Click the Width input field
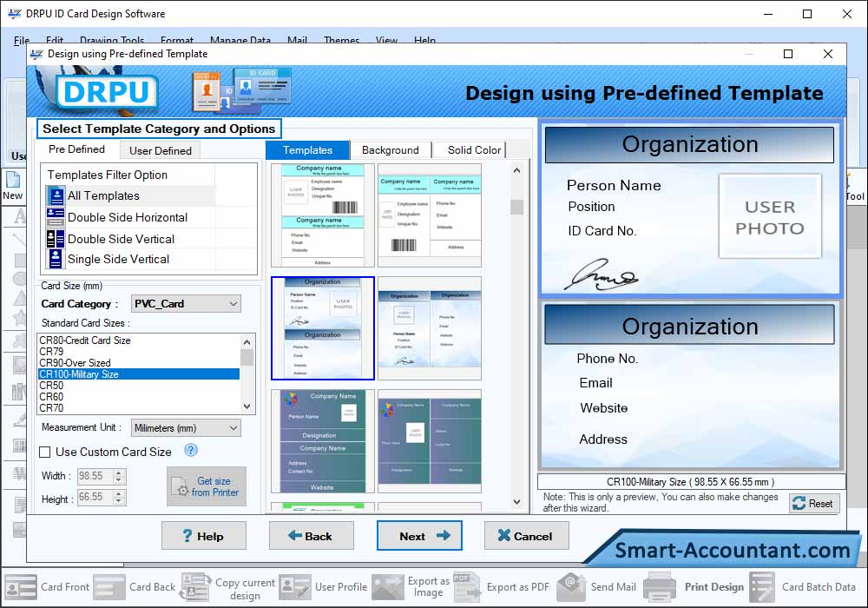The width and height of the screenshot is (868, 608). pyautogui.click(x=95, y=476)
